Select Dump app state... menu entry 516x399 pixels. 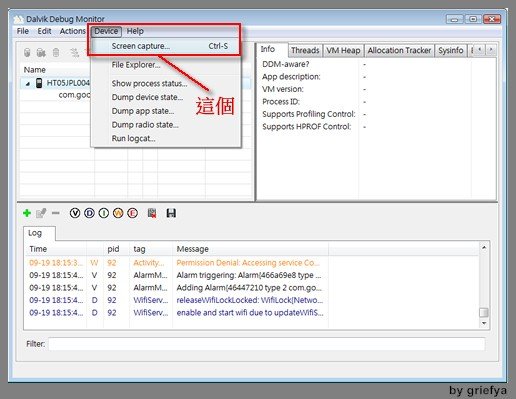(x=166, y=111)
